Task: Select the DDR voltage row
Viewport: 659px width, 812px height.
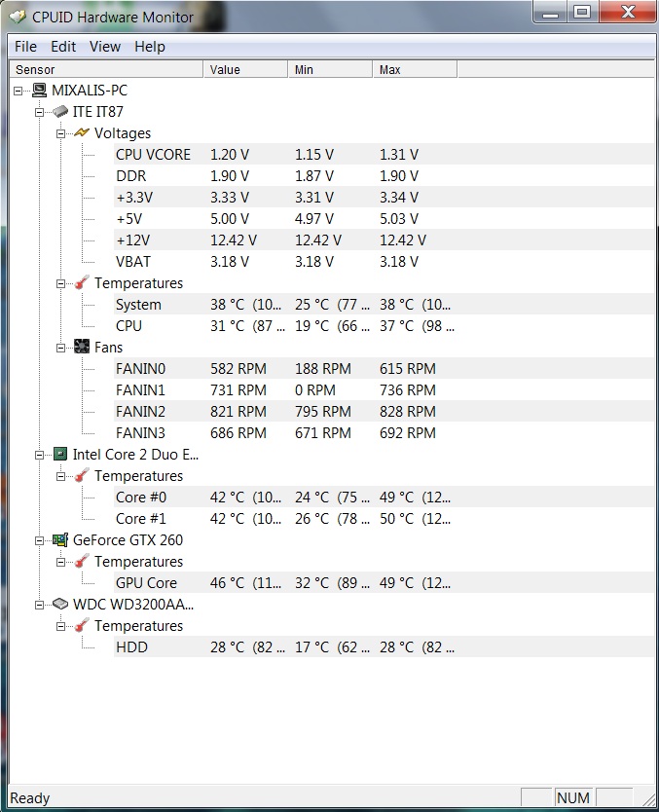Action: [x=384, y=175]
